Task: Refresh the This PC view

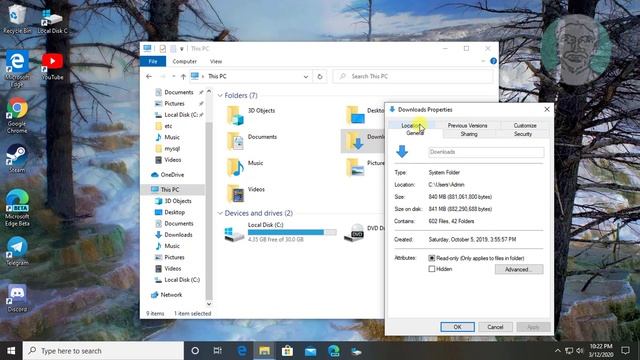Action: point(320,76)
